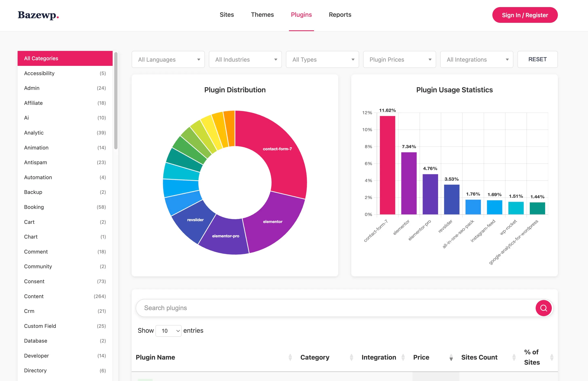Open the Reports tab

[x=340, y=15]
